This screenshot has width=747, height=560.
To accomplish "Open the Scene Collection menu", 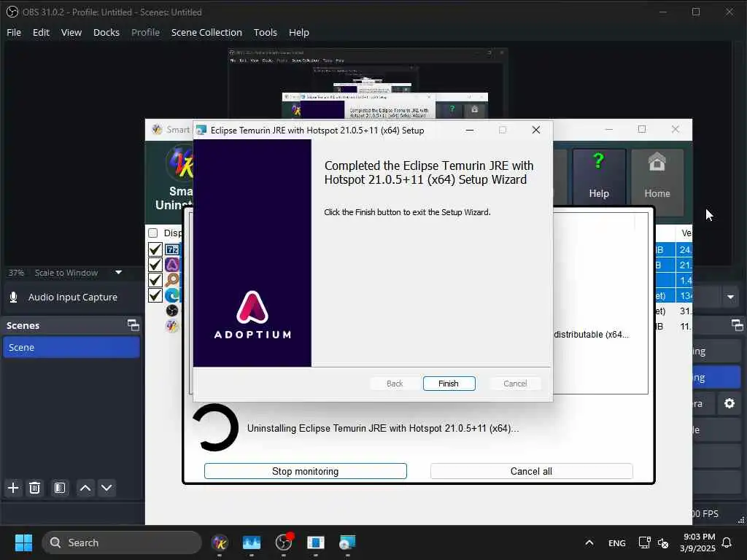I will tap(206, 32).
